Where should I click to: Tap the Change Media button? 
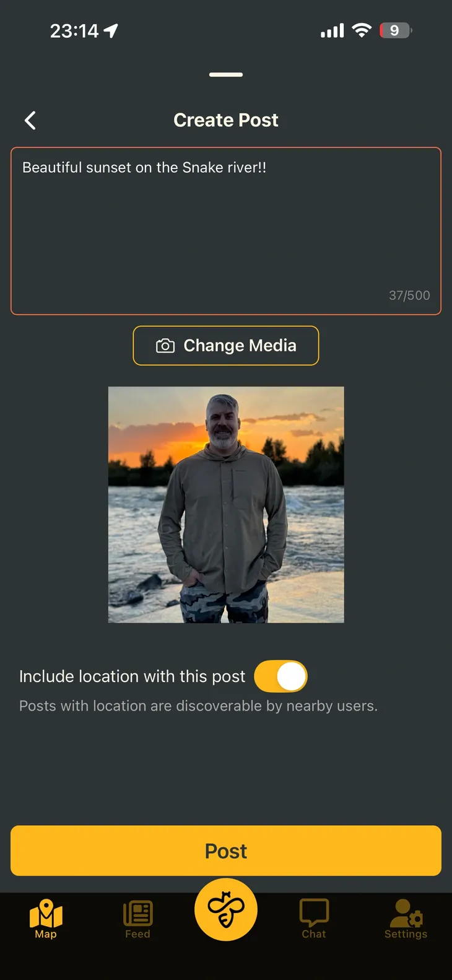coord(226,346)
